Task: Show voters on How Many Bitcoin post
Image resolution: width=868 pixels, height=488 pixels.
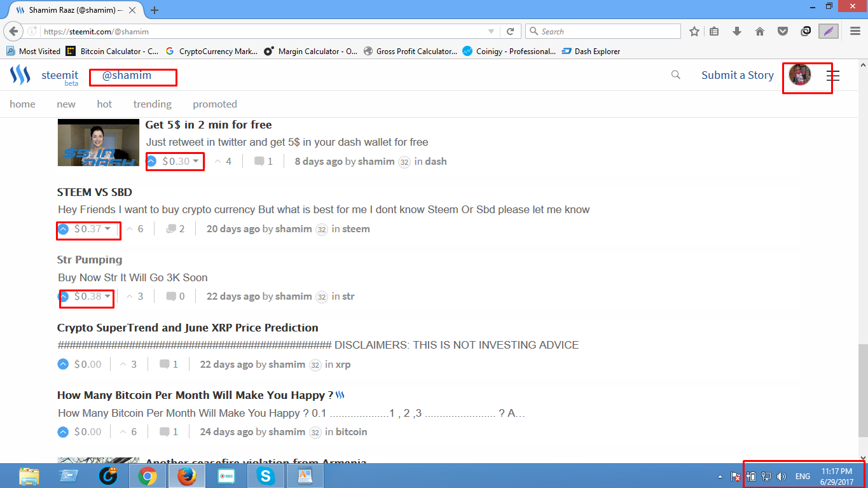Action: point(127,432)
